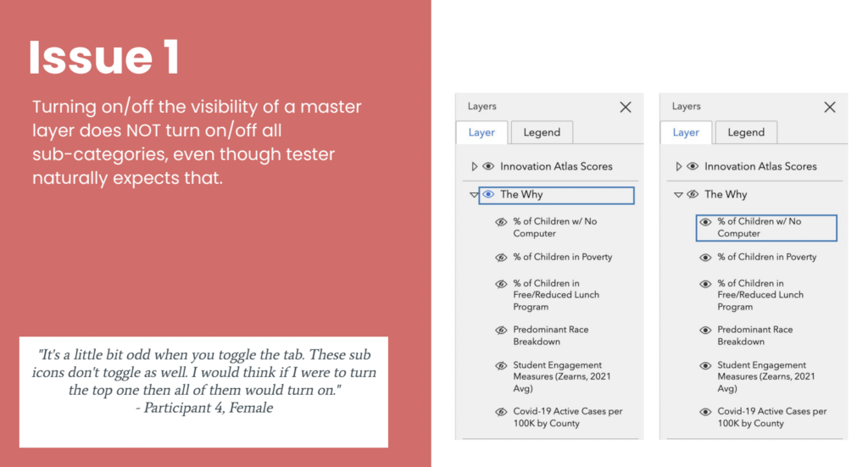Show Covid-19 Active Cases layer, left panel
Viewport: 868px width, 467px height.
click(x=501, y=412)
